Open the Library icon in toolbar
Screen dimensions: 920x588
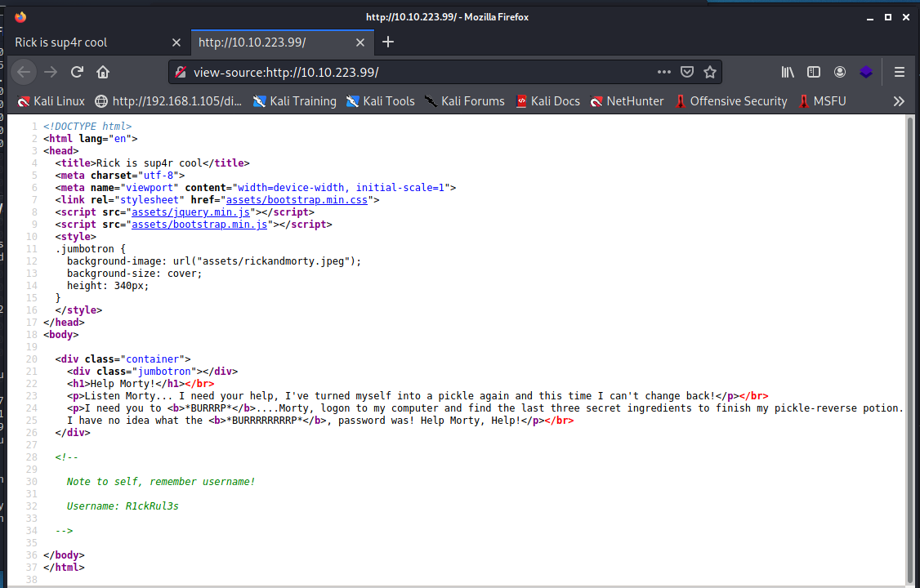pos(788,72)
